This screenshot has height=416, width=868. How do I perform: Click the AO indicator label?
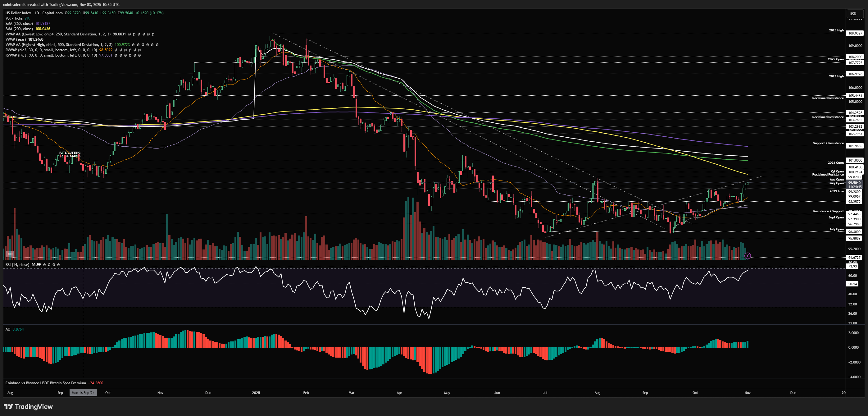coord(8,329)
